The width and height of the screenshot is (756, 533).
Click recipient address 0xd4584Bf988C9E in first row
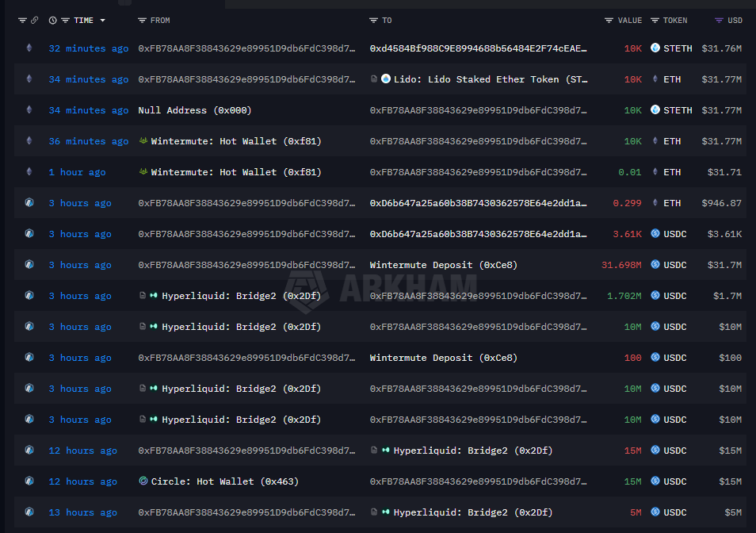tap(479, 48)
